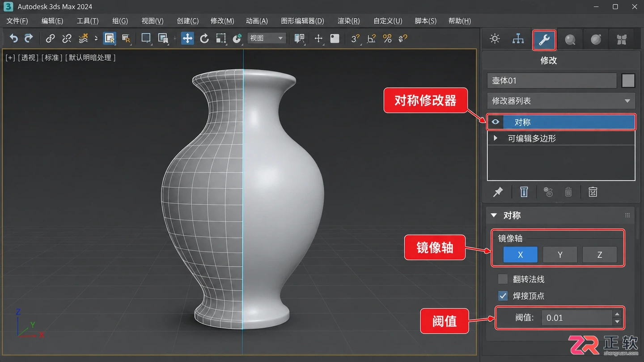The height and width of the screenshot is (362, 644).
Task: Toggle the 3D Snaps icon
Action: coord(356,38)
